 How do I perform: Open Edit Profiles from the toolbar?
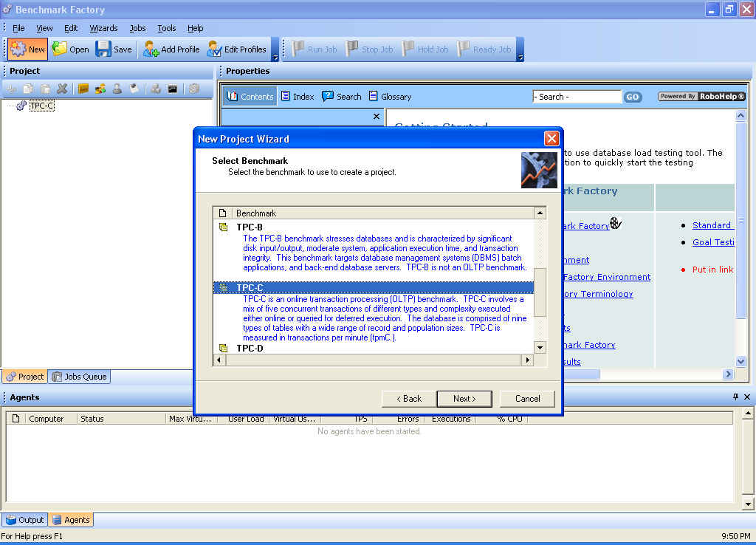(x=236, y=49)
